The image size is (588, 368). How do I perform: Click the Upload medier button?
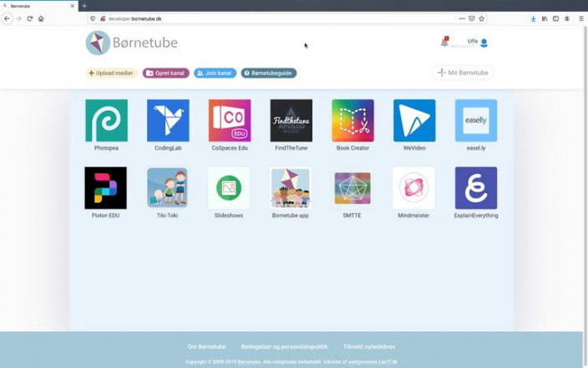tap(111, 73)
